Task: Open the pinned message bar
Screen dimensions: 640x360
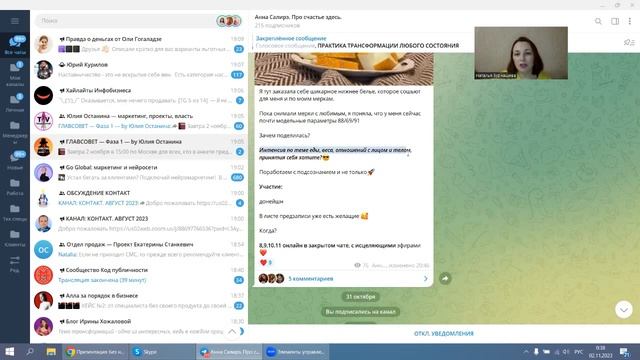Action: coord(357,42)
